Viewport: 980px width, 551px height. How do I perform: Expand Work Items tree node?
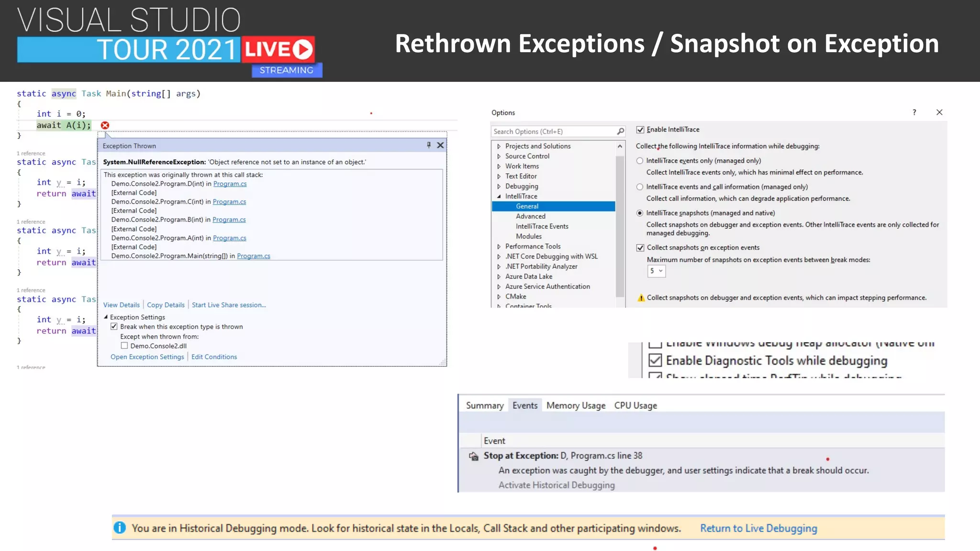point(499,166)
